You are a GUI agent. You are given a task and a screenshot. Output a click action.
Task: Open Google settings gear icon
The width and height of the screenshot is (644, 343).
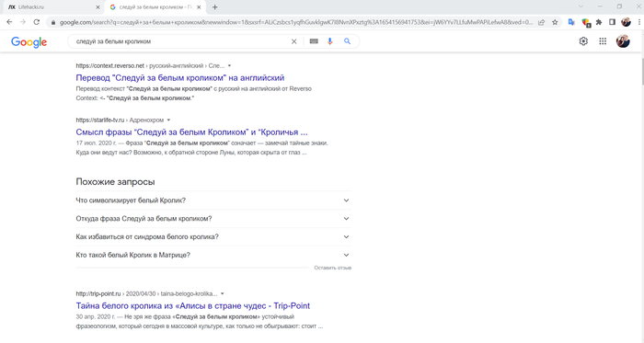pyautogui.click(x=583, y=41)
